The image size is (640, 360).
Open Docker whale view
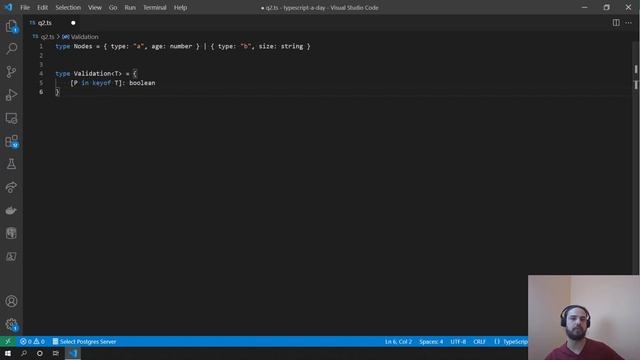(x=11, y=210)
